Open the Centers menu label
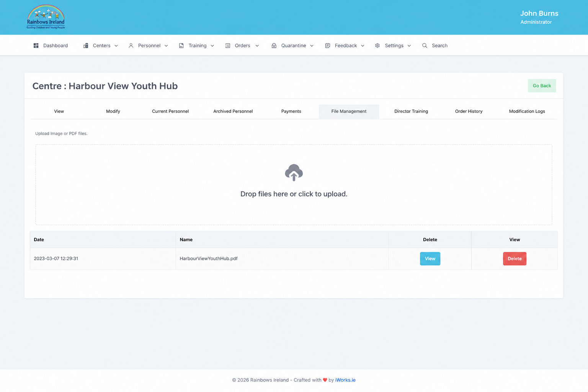The image size is (588, 392). (x=101, y=46)
